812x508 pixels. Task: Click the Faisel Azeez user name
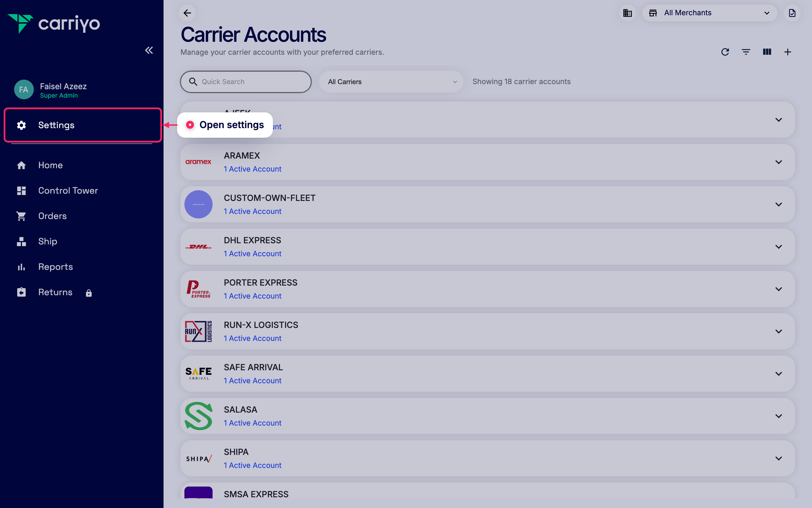click(63, 86)
